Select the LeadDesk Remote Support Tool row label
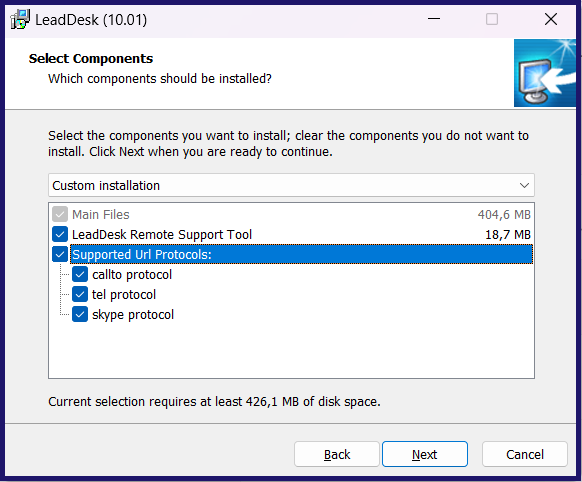This screenshot has width=582, height=482. pos(162,235)
